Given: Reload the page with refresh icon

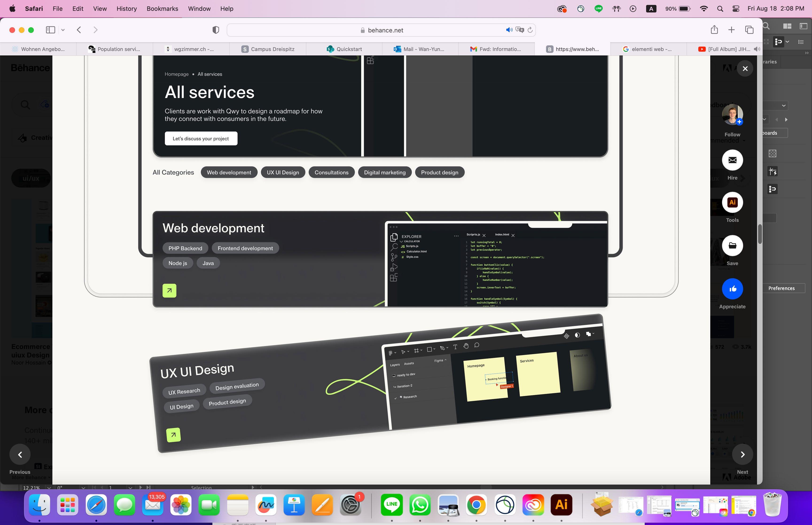Looking at the screenshot, I should pyautogui.click(x=530, y=30).
